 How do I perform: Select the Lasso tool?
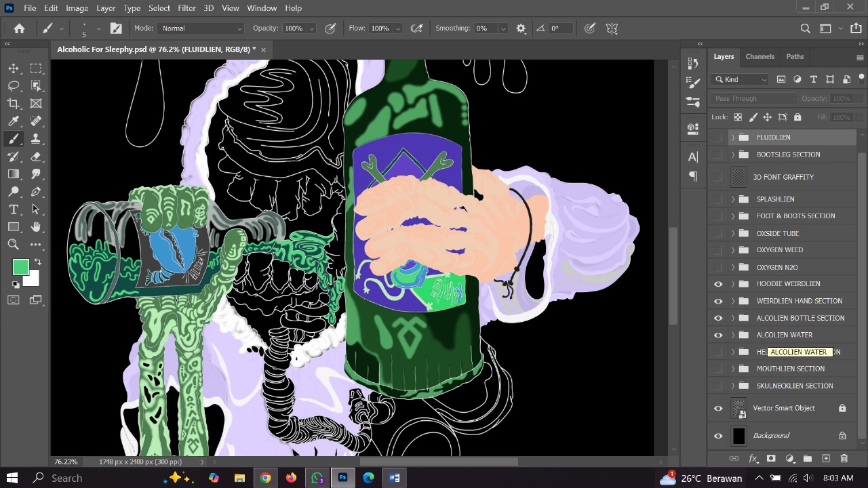click(14, 85)
